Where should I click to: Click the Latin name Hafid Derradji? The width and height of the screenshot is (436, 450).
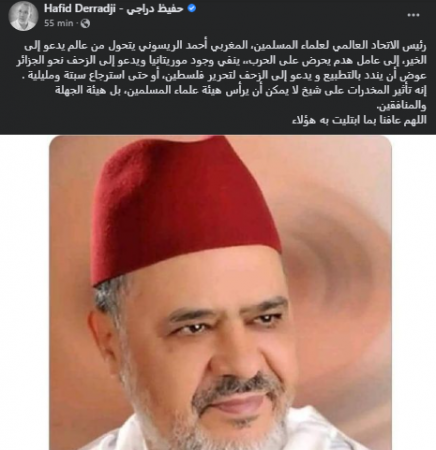(x=80, y=9)
